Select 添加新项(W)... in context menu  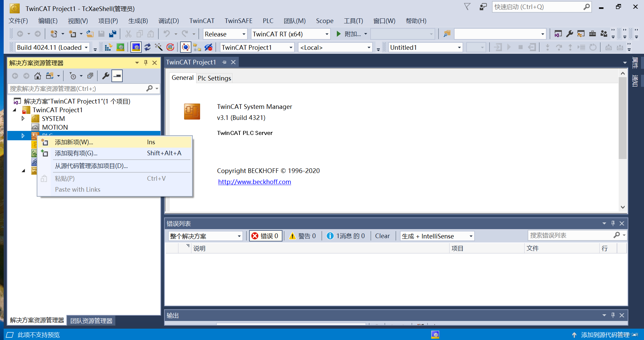(x=115, y=142)
